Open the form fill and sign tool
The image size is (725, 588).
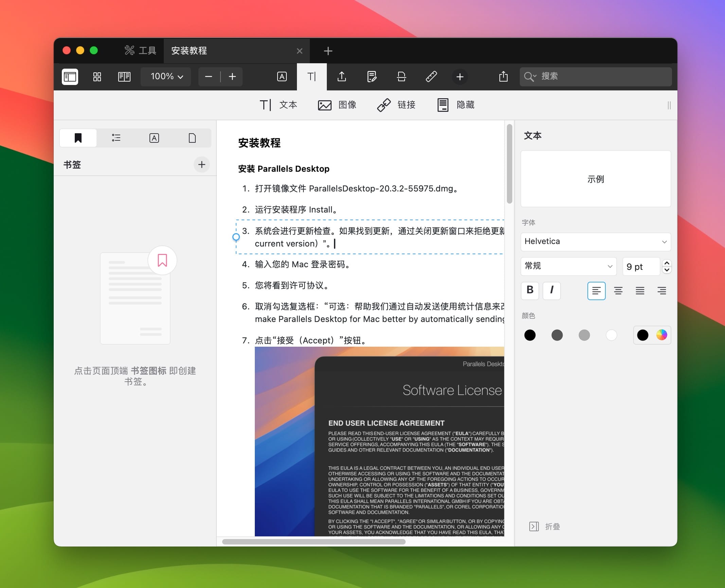point(372,76)
